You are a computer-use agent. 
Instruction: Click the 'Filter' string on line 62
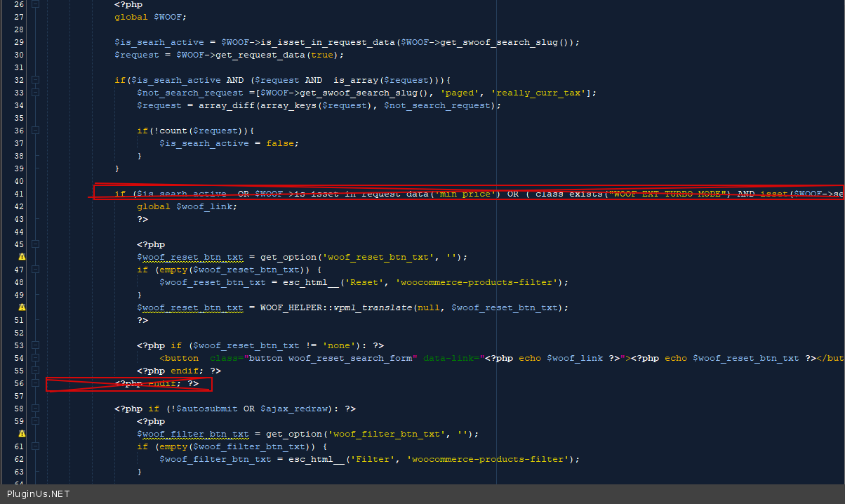pyautogui.click(x=373, y=459)
